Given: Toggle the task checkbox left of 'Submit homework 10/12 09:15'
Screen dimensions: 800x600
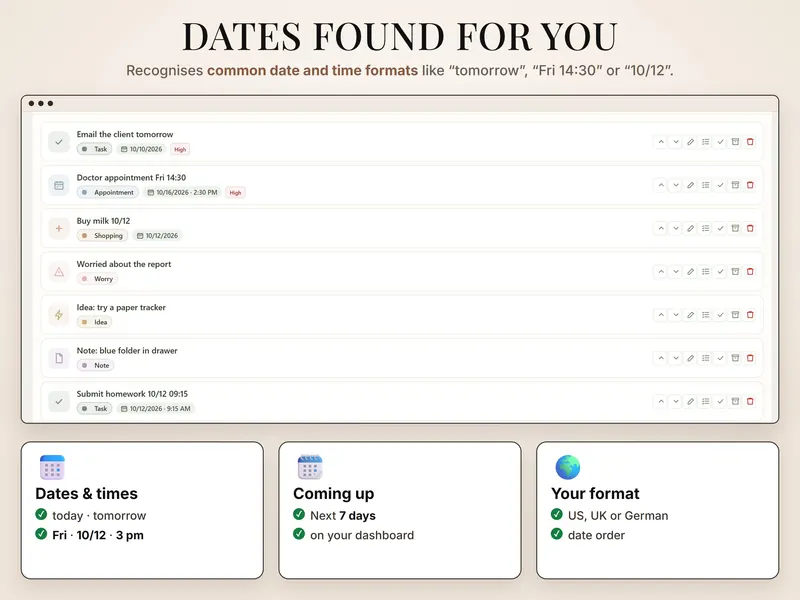Looking at the screenshot, I should 59,402.
